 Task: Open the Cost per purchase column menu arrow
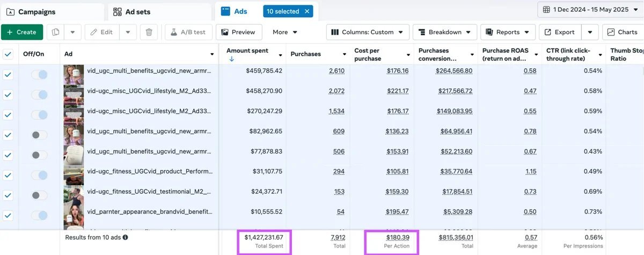pos(408,55)
